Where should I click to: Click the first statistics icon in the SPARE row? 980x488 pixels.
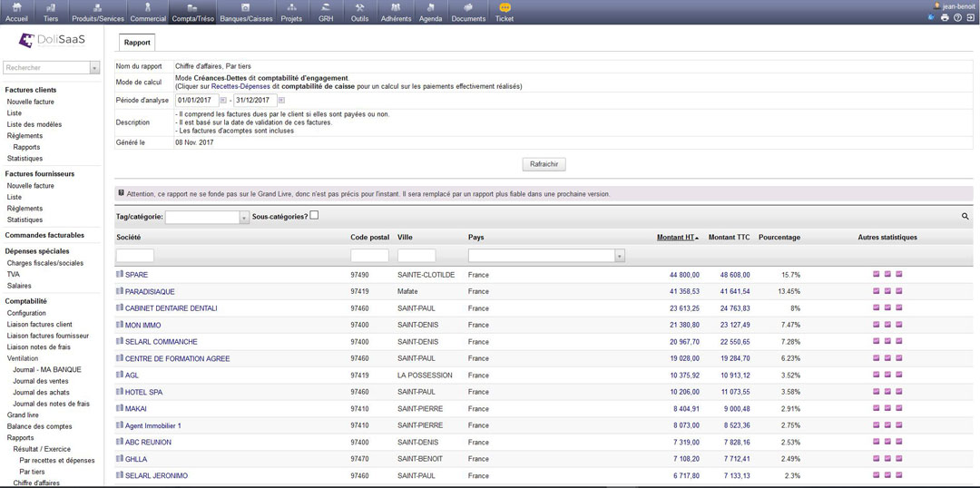click(877, 274)
